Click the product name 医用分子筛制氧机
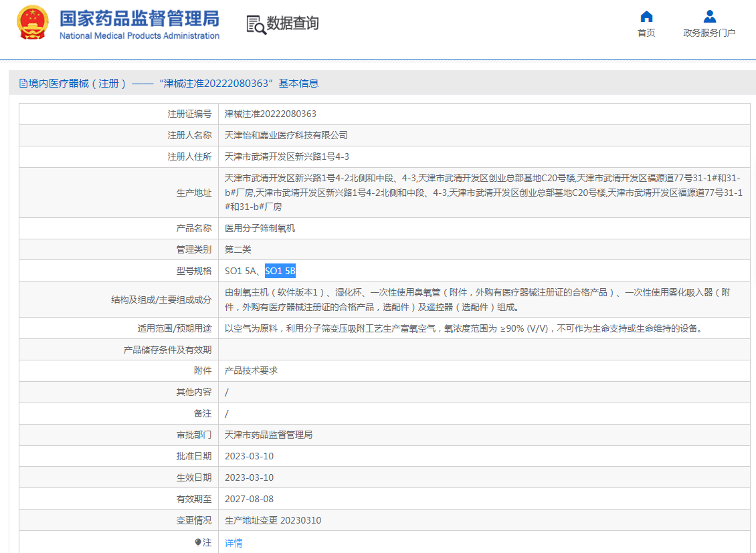756x553 pixels. point(260,228)
